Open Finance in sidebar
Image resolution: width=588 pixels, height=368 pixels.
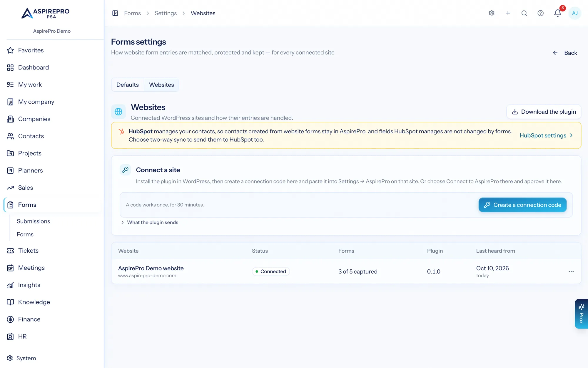click(52, 319)
